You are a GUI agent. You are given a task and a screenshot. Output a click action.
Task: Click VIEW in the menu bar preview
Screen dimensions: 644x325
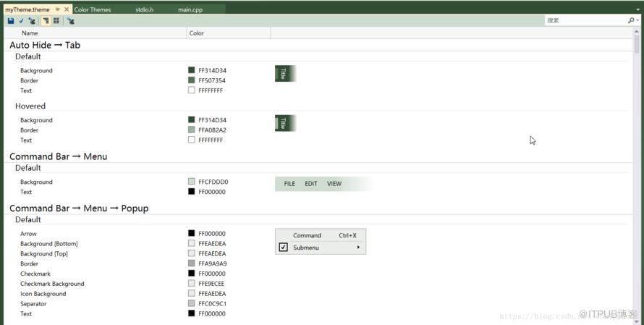coord(334,184)
